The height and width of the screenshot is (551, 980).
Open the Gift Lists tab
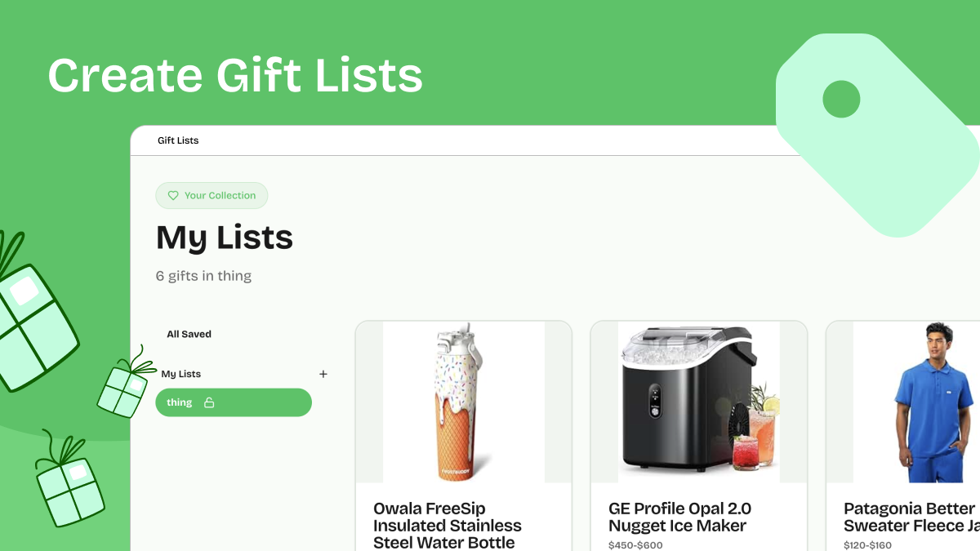coord(178,140)
